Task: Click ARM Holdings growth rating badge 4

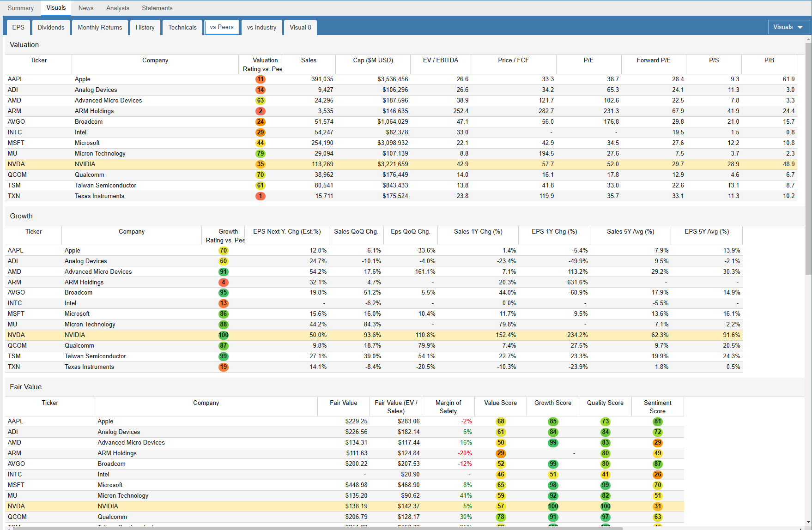Action: pos(224,283)
